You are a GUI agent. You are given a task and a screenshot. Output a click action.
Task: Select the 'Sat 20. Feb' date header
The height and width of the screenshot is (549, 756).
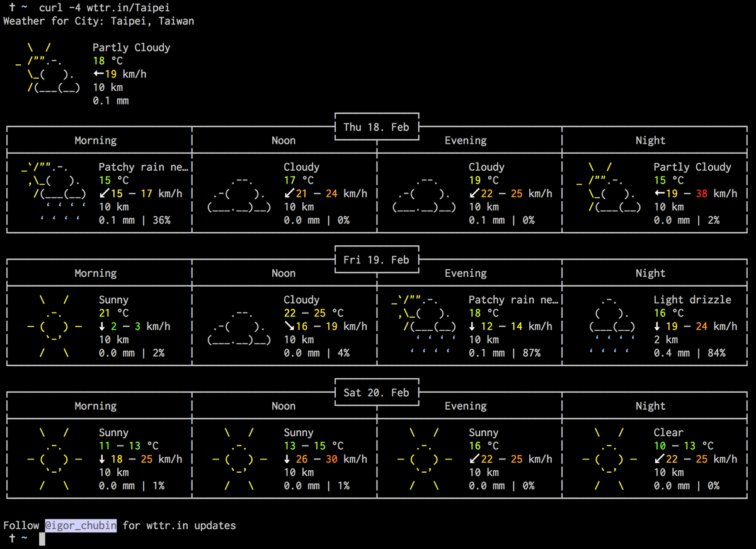click(376, 393)
